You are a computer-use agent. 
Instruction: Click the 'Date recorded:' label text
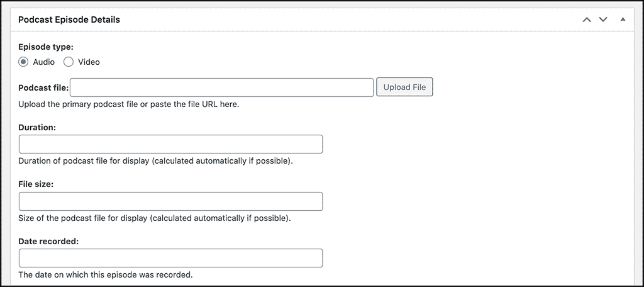click(48, 241)
